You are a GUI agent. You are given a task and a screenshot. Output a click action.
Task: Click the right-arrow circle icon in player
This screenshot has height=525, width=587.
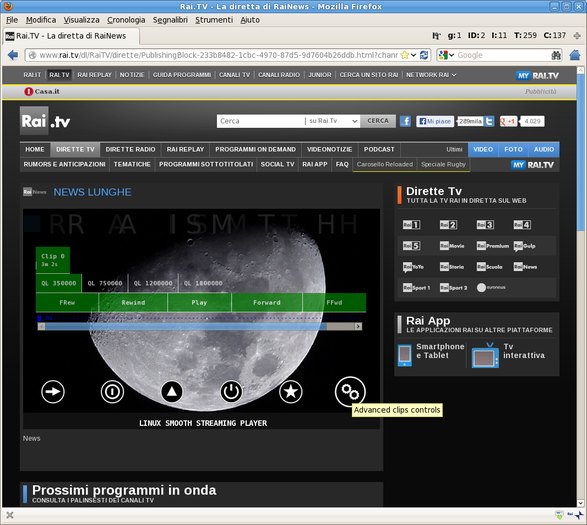pyautogui.click(x=53, y=392)
